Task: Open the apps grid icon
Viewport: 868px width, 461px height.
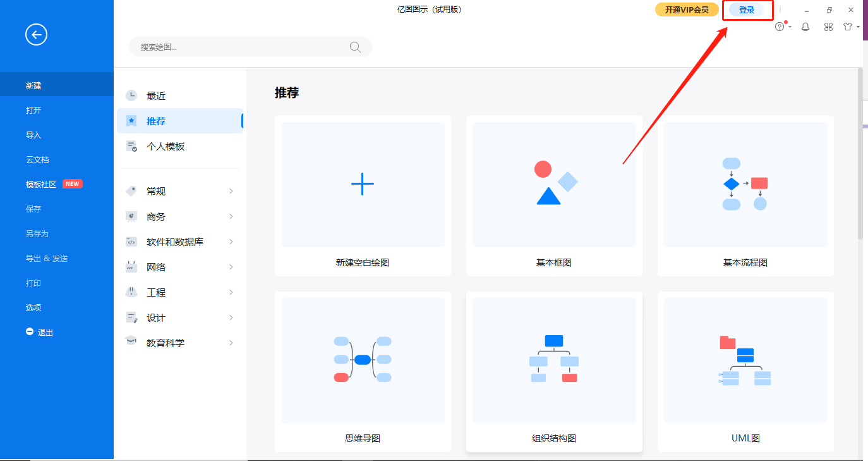Action: (829, 27)
